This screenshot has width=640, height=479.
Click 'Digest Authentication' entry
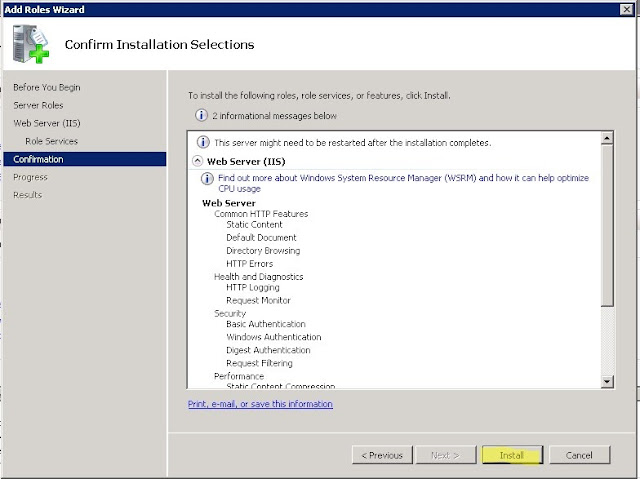pyautogui.click(x=268, y=350)
